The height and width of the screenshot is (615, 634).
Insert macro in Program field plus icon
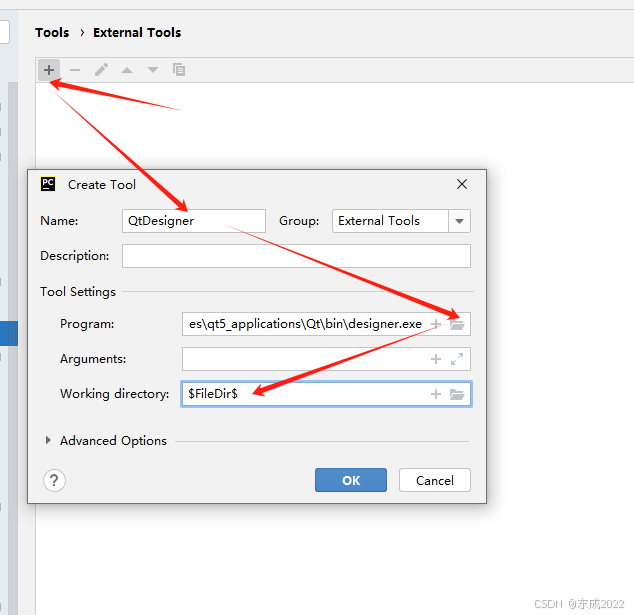pos(436,324)
